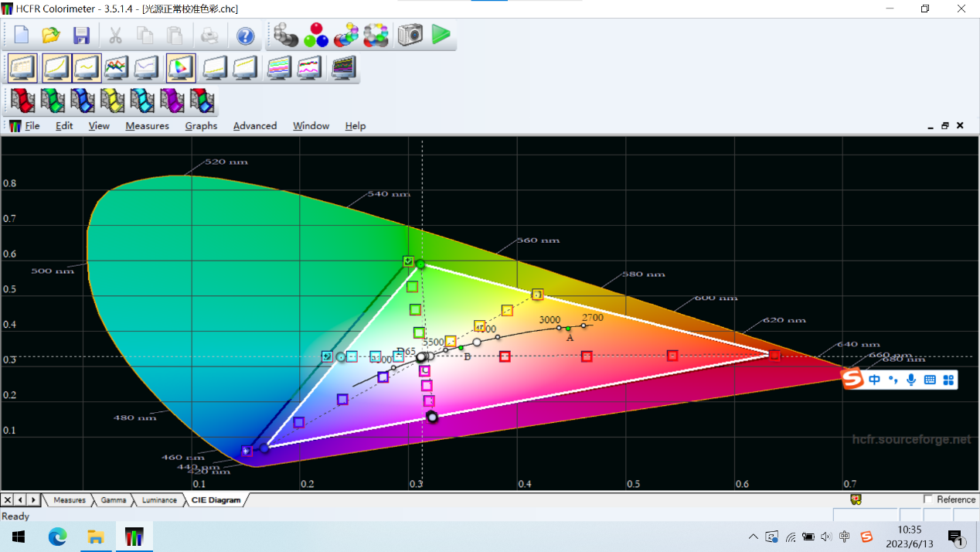
Task: Open the Advanced menu
Action: [254, 126]
